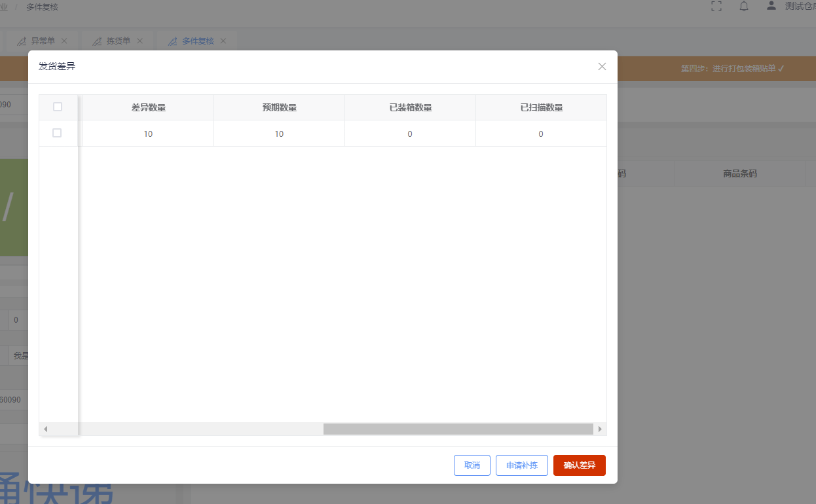
Task: Click the horizontal scrollbar thumb
Action: pyautogui.click(x=458, y=429)
